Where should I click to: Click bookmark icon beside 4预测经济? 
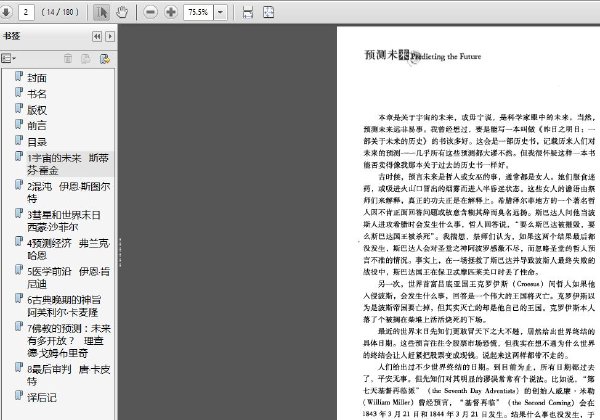click(x=19, y=241)
